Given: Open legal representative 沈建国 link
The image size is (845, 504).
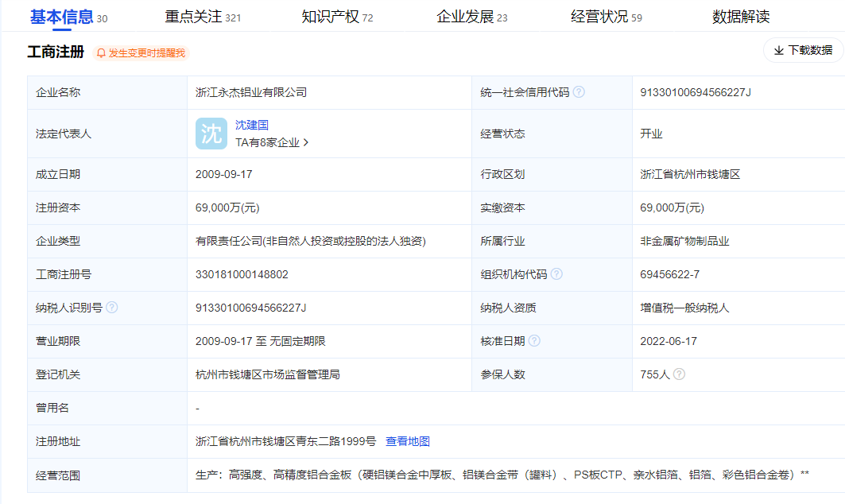Looking at the screenshot, I should pos(252,125).
